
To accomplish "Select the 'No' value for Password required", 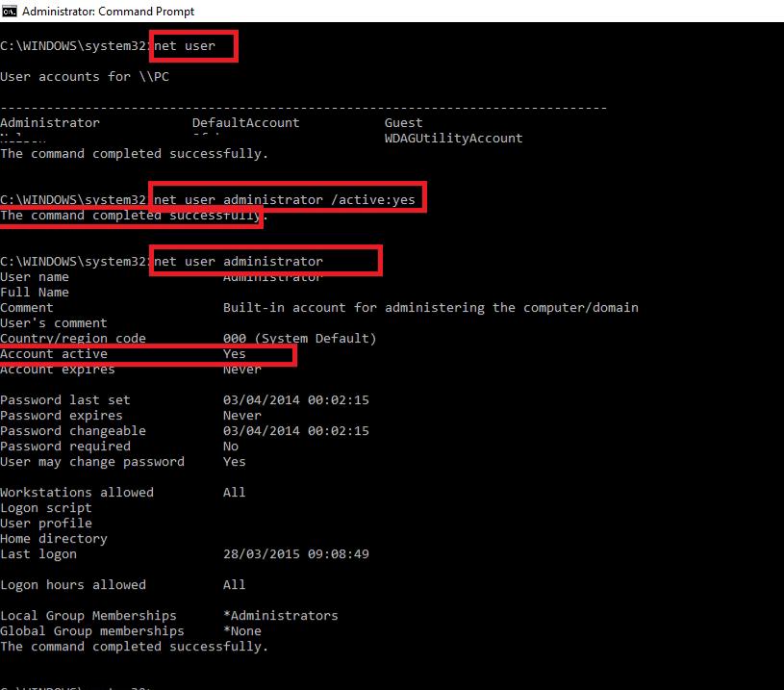I will [x=231, y=447].
